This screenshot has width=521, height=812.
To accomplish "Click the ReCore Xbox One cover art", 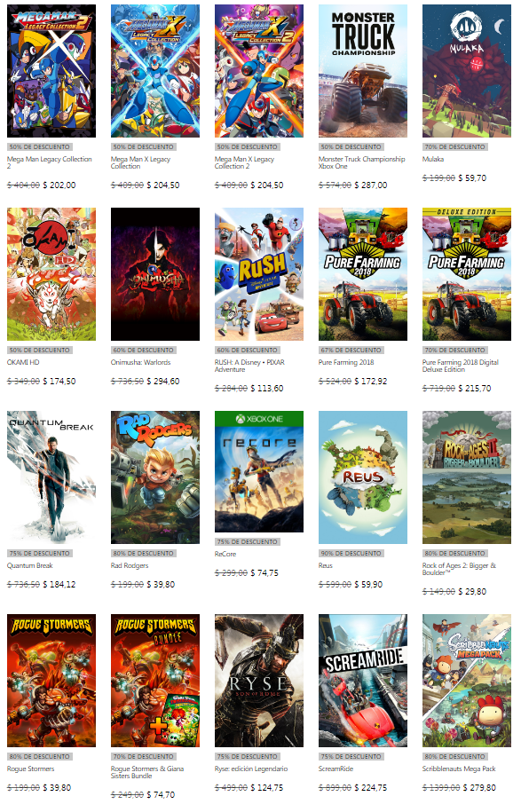I will tap(259, 471).
